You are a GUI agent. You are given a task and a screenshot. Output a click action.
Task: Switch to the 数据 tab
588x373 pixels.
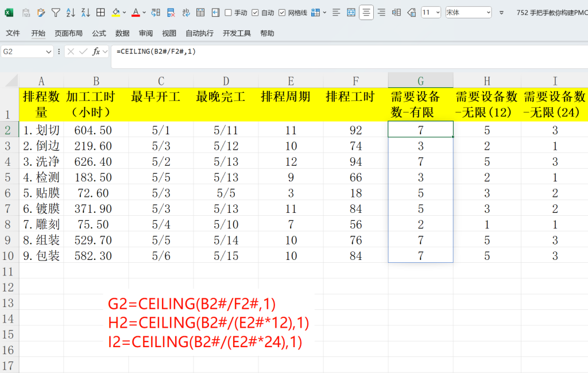coord(122,33)
